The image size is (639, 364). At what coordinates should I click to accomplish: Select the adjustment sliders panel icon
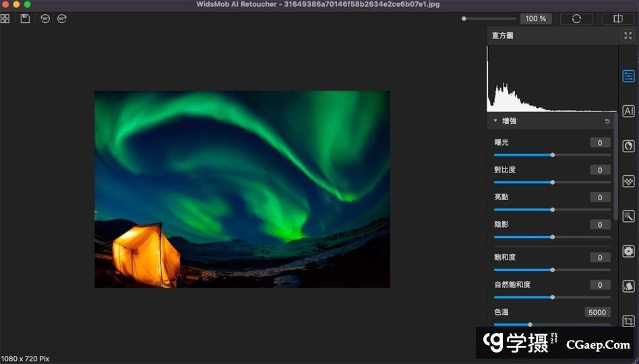click(x=628, y=76)
